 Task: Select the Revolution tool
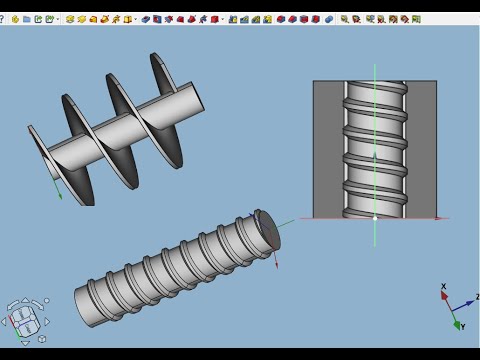coord(81,19)
